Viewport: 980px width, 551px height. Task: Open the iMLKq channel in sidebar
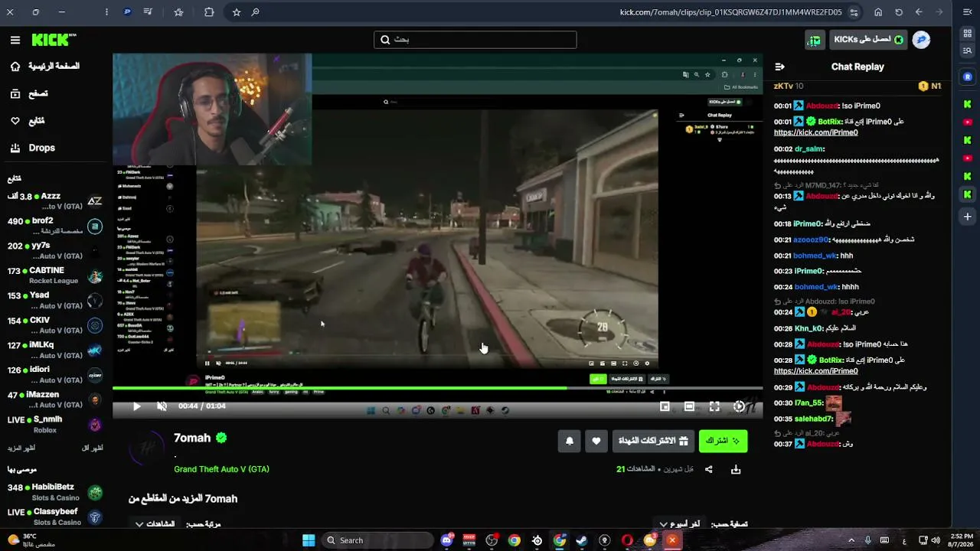[x=55, y=350]
